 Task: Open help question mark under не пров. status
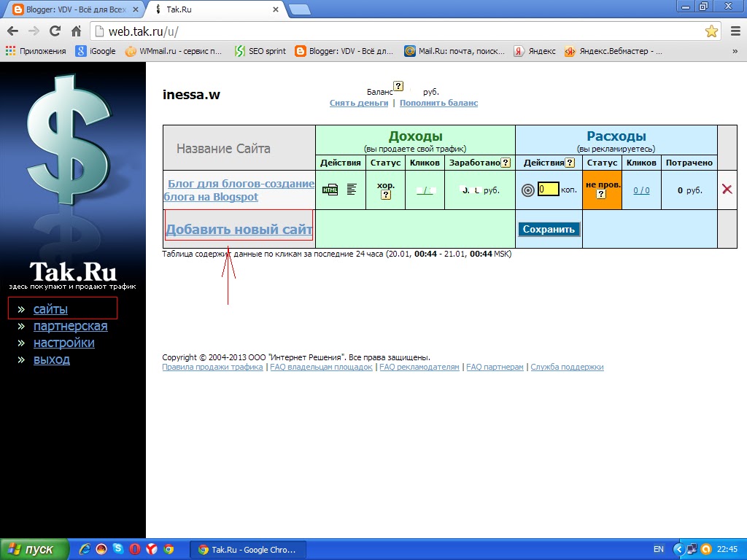pyautogui.click(x=601, y=194)
